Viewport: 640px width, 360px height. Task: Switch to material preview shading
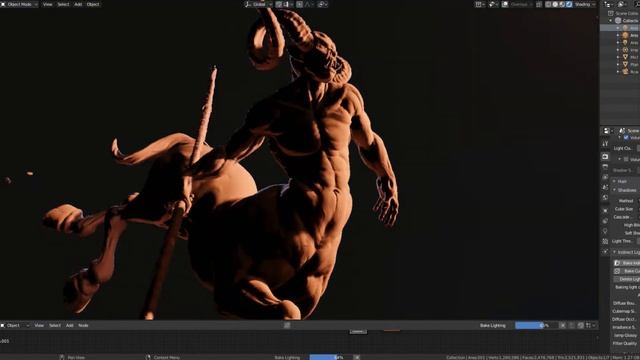[x=562, y=4]
